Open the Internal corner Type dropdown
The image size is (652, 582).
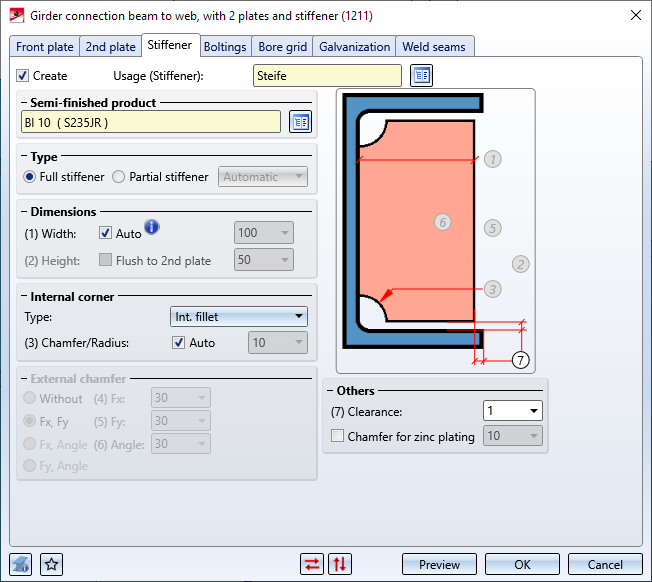(239, 317)
